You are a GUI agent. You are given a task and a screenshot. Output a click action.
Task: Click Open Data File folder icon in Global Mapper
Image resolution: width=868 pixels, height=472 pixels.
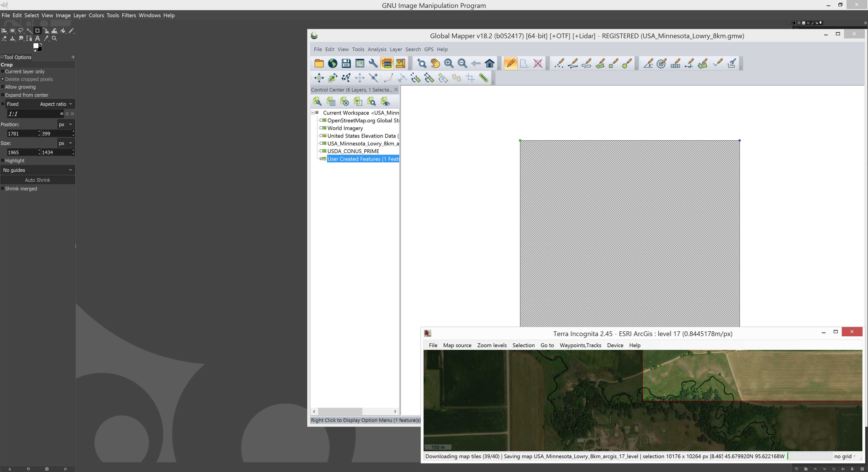click(x=319, y=63)
